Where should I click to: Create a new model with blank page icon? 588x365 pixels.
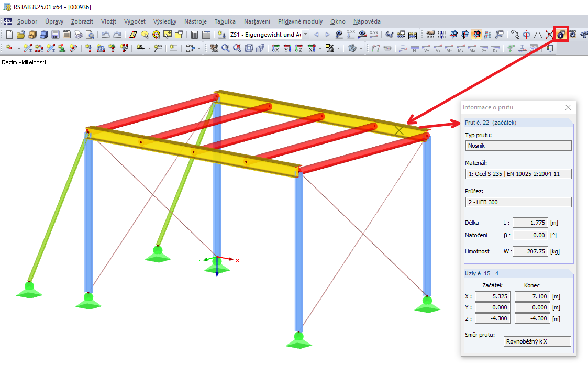(x=9, y=35)
